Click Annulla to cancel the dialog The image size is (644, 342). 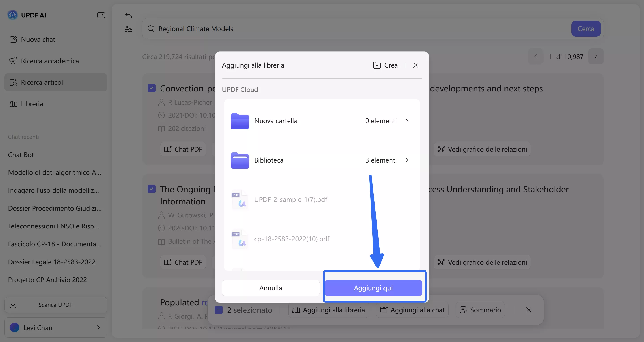[270, 288]
